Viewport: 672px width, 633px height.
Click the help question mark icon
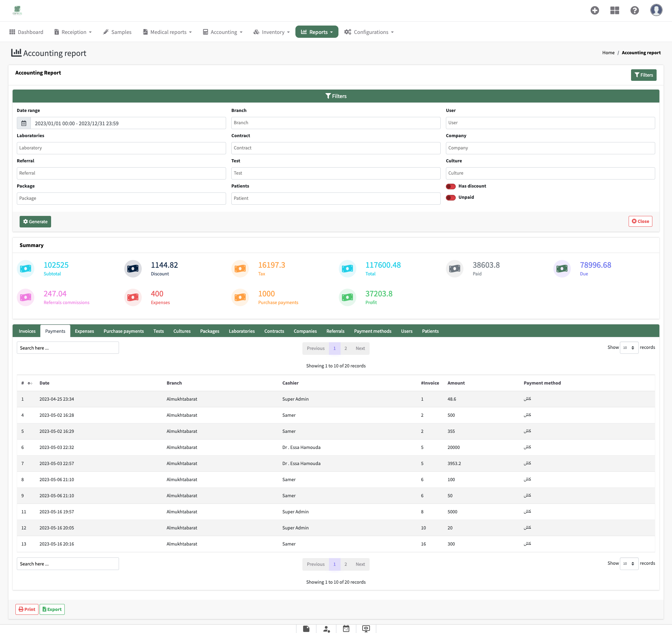tap(635, 10)
